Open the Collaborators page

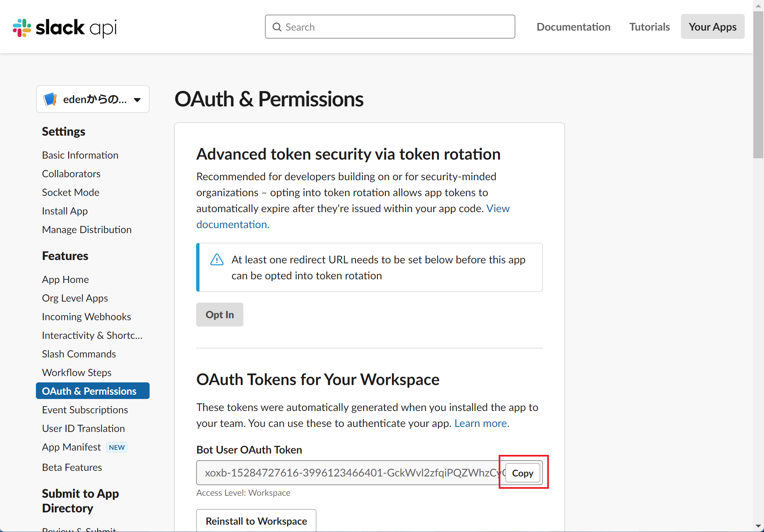[71, 174]
